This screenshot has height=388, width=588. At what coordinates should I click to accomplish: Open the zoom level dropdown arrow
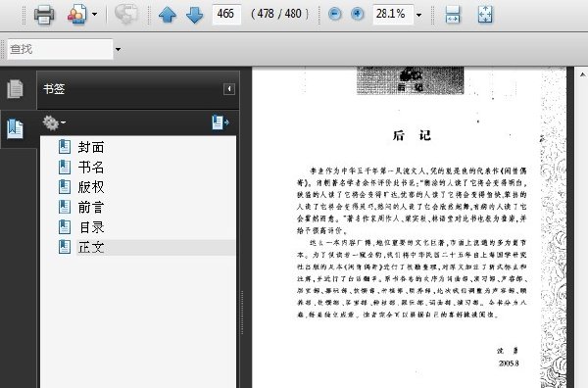(x=418, y=15)
